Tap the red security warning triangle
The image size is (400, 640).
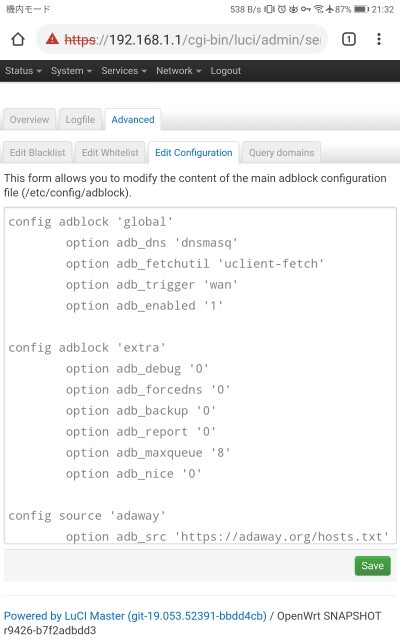pos(52,39)
